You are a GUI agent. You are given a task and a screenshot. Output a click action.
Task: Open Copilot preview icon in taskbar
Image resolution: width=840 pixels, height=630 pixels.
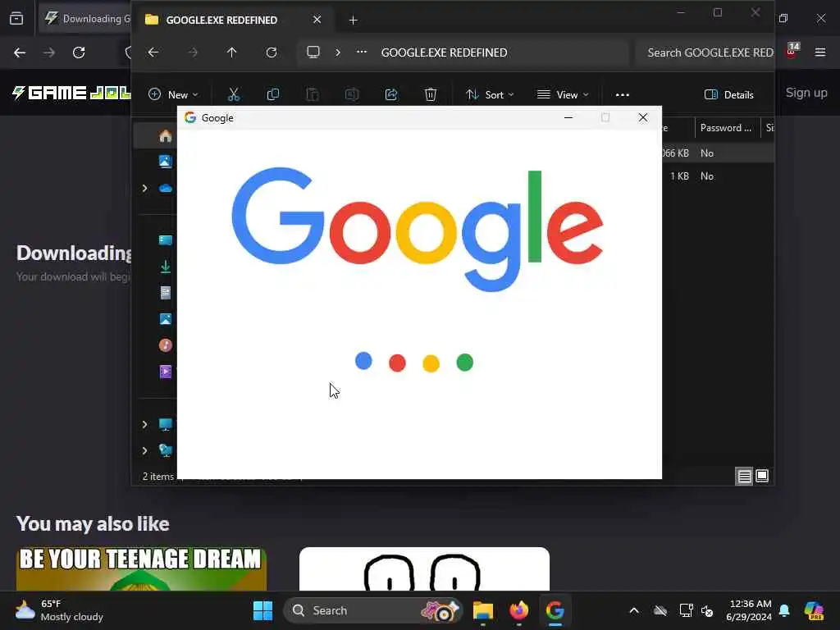tap(814, 610)
